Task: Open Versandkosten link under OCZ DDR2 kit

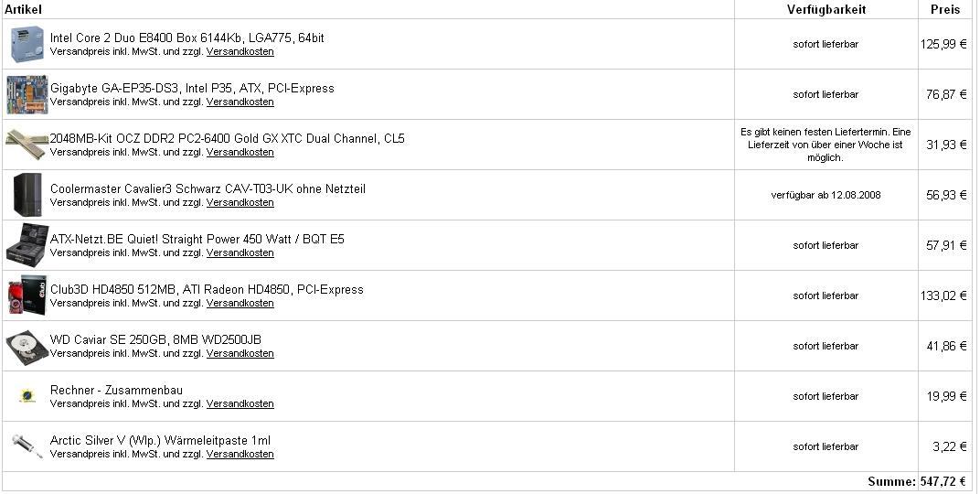Action: pyautogui.click(x=240, y=153)
